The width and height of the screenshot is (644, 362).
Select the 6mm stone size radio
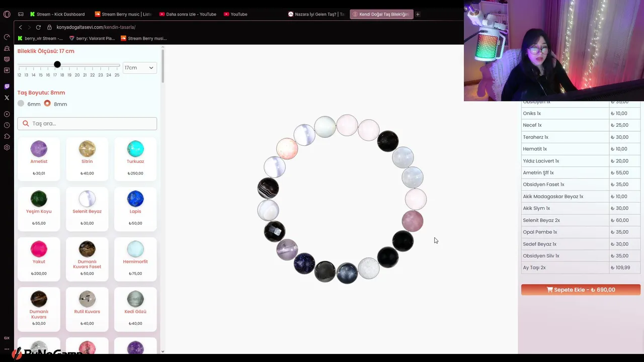pos(21,104)
